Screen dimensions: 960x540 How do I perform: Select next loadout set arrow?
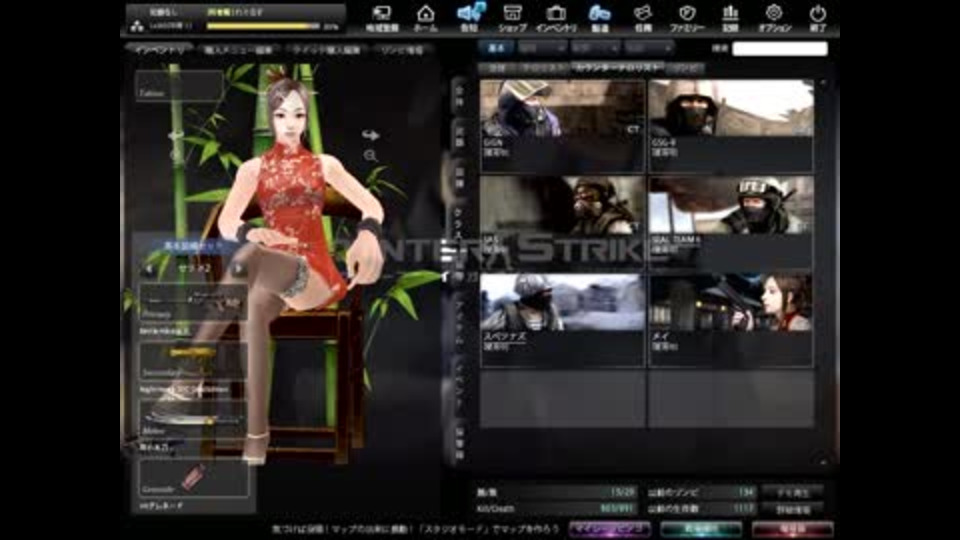coord(238,269)
